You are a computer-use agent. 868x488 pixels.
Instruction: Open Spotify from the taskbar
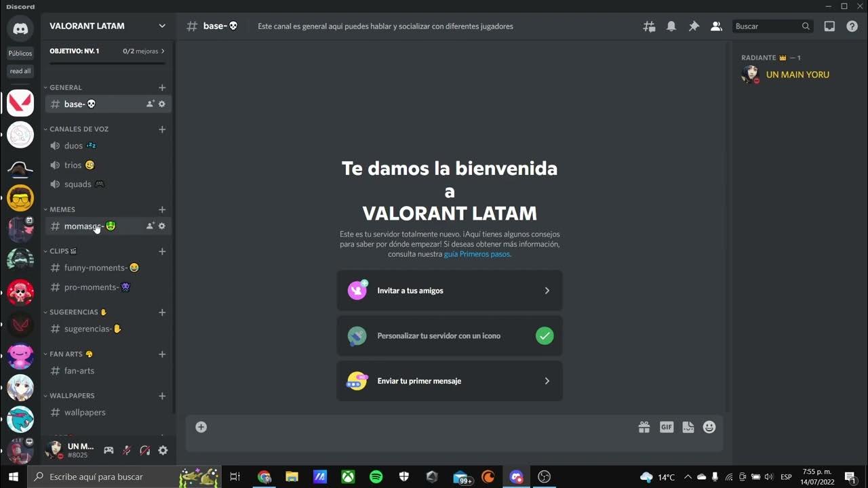376,477
